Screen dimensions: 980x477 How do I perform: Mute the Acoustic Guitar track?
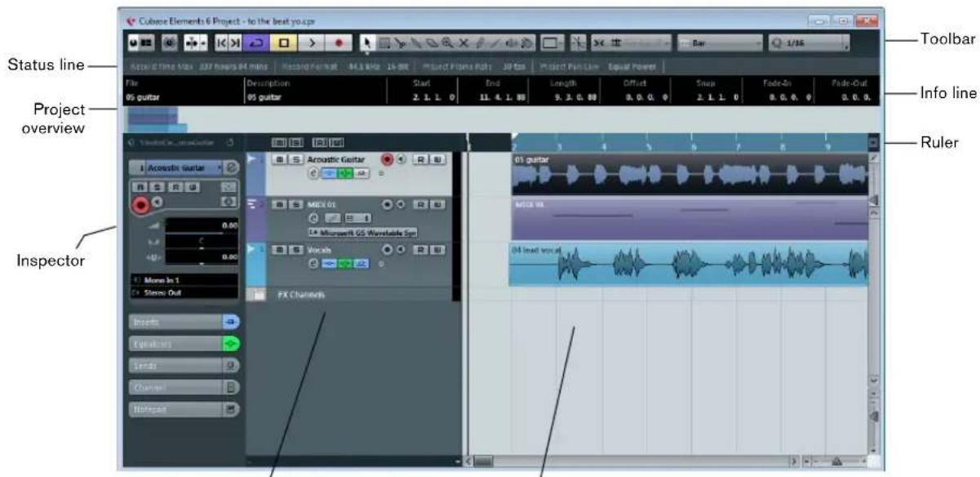coord(278,159)
